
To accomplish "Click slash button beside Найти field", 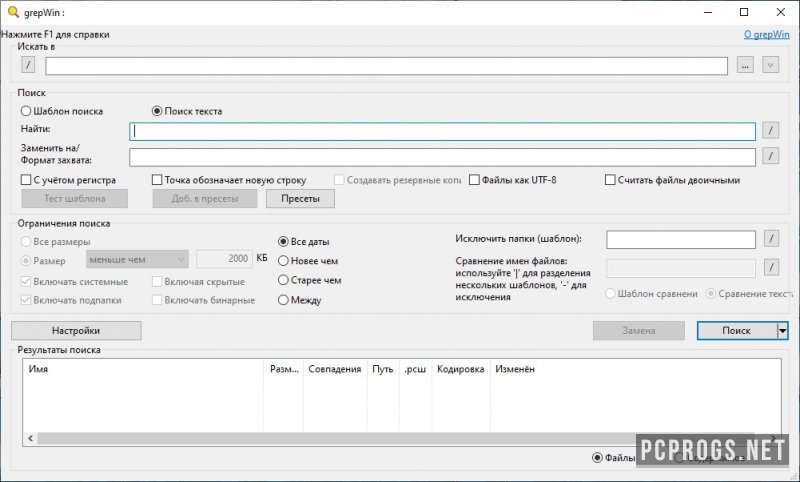I will tap(770, 130).
